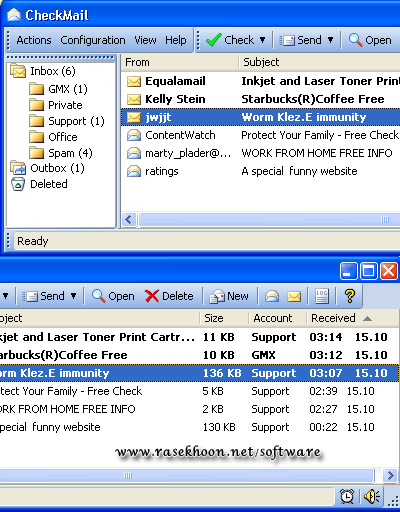Image resolution: width=400 pixels, height=512 pixels.
Task: Click the "2 KB" size cell
Action: [213, 409]
